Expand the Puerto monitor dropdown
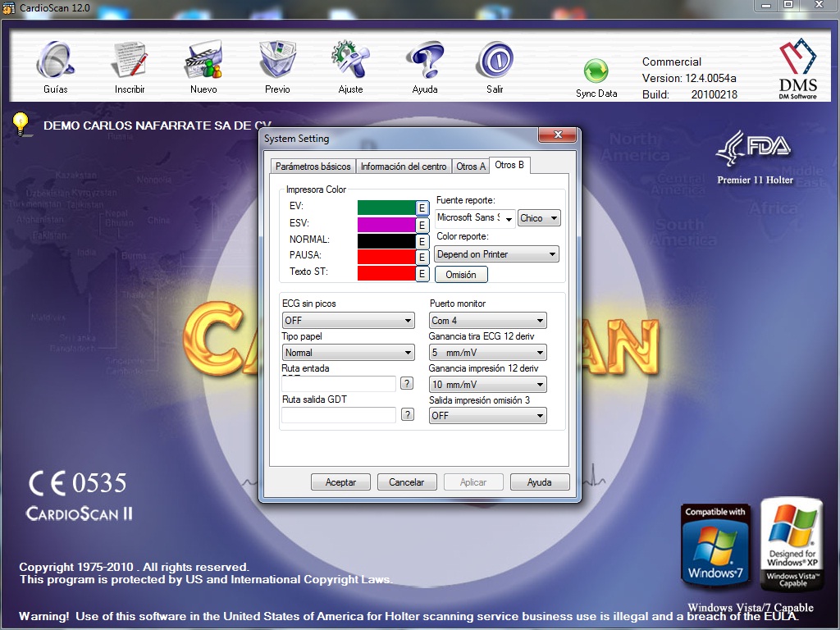The height and width of the screenshot is (630, 840). pyautogui.click(x=487, y=321)
